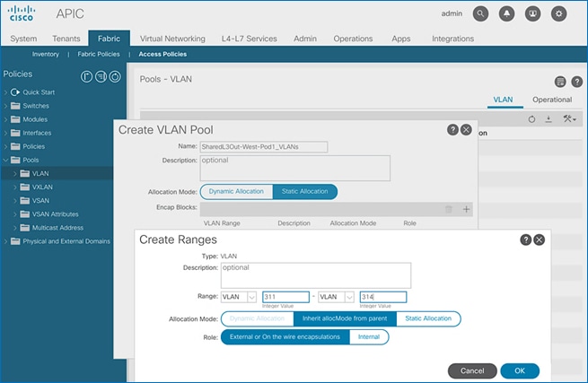The image size is (588, 383).
Task: Click the refresh circular icon in Policies header
Action: [115, 77]
